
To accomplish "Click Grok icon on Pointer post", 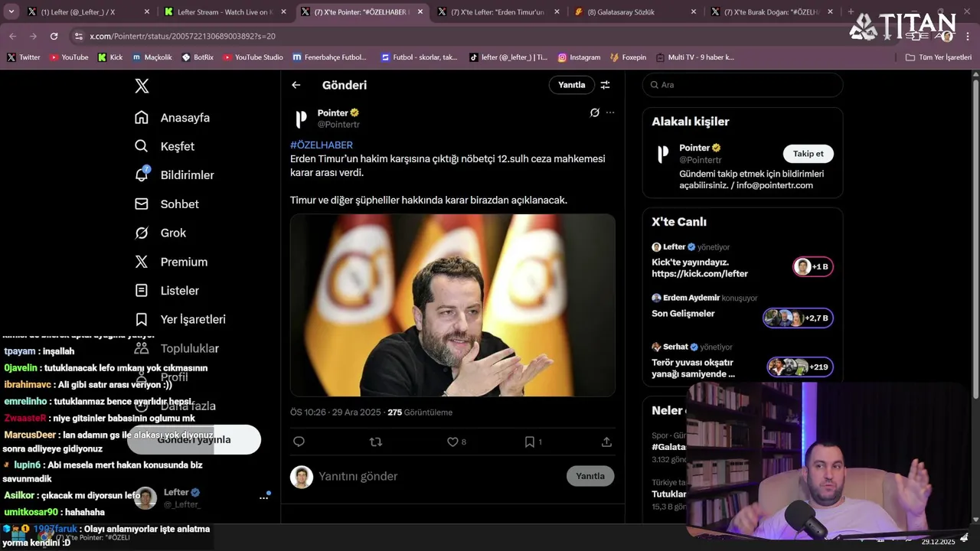I will [595, 112].
